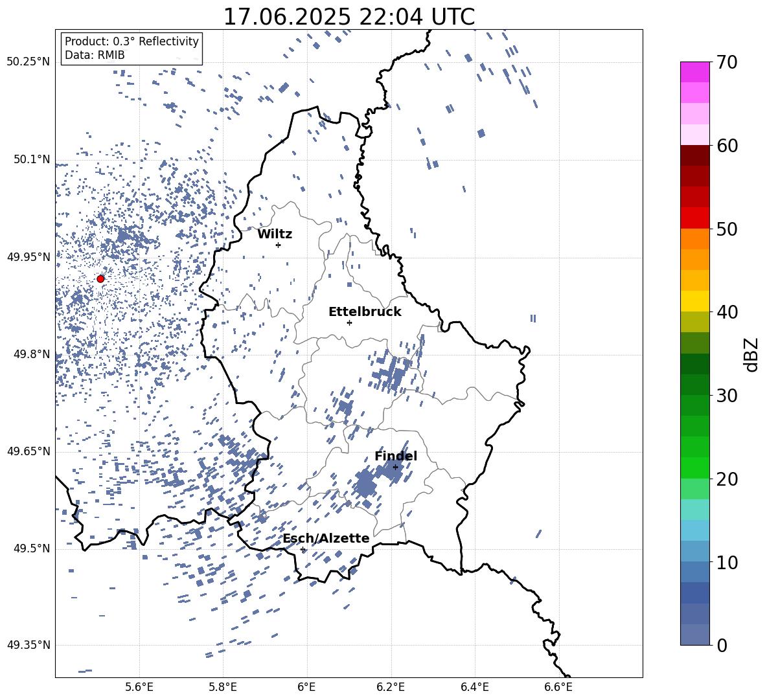Click the Product: 0.3° Reflectivity text
Image resolution: width=767 pixels, height=700 pixels.
[132, 41]
